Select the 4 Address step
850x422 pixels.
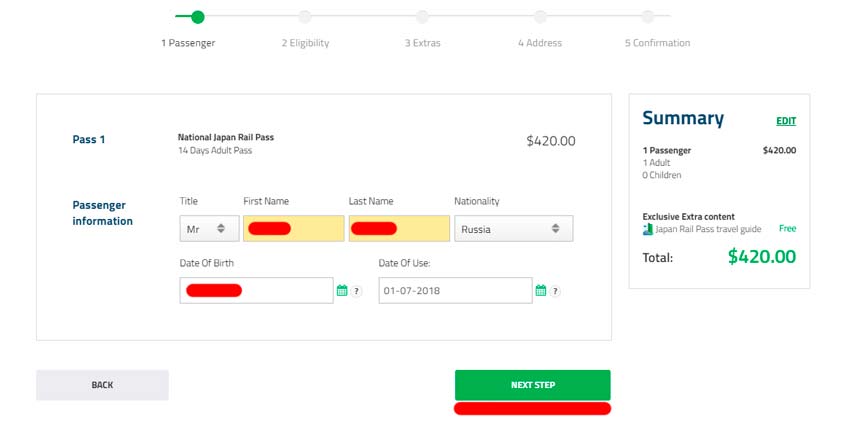[x=540, y=17]
